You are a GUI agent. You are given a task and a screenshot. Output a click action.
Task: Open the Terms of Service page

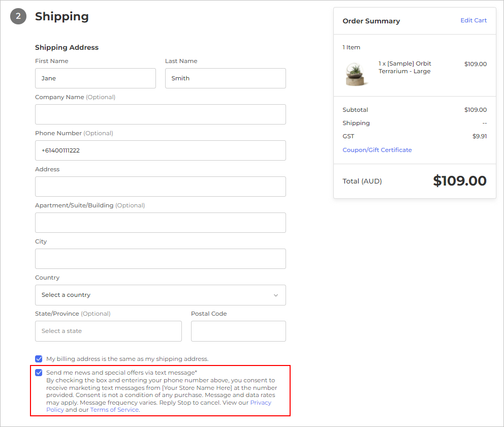click(x=114, y=409)
